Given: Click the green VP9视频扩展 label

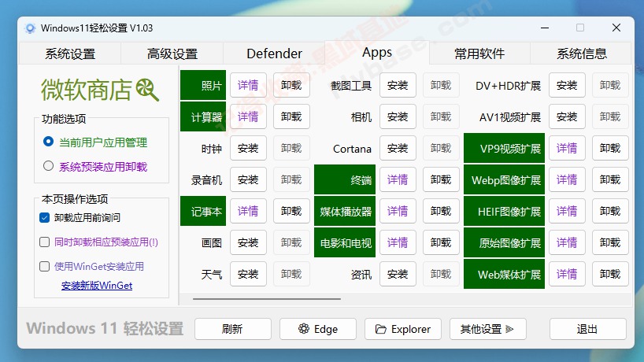Looking at the screenshot, I should [x=504, y=148].
